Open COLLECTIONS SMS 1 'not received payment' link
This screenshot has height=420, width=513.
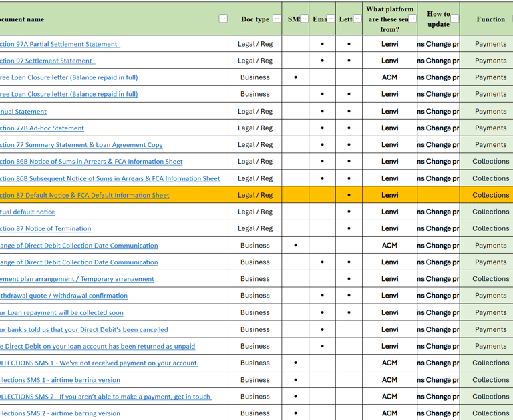click(x=99, y=363)
